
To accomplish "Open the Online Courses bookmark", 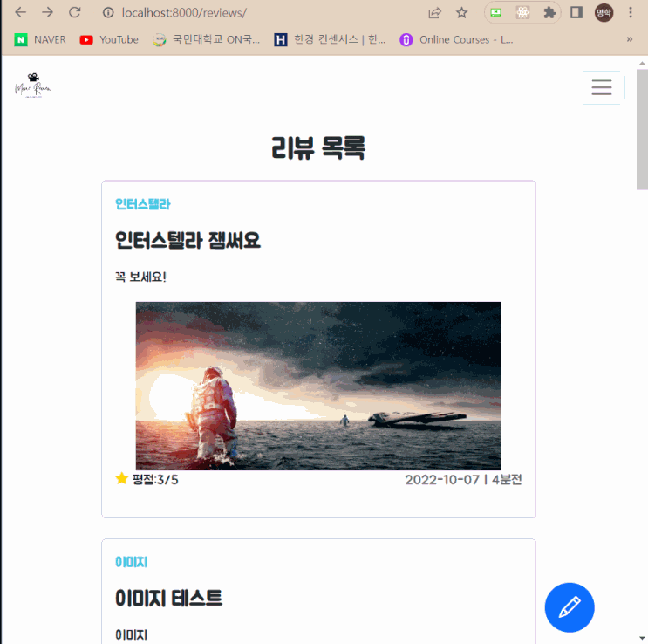I will coord(457,40).
